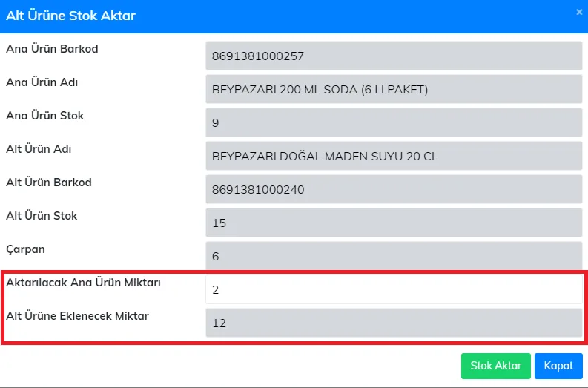Image resolution: width=588 pixels, height=388 pixels.
Task: Click the Alt Ürün Barkod field
Action: [x=394, y=189]
